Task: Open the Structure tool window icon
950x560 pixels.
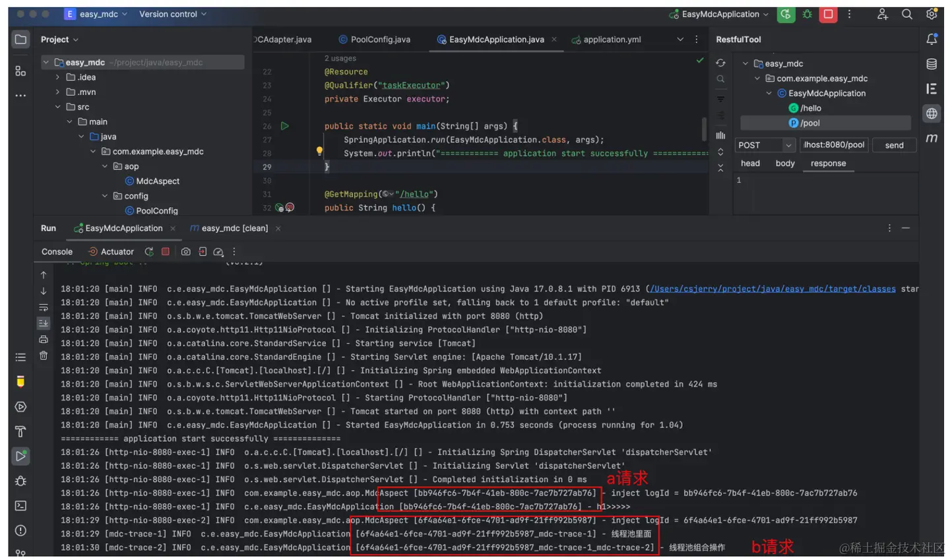Action: (20, 71)
